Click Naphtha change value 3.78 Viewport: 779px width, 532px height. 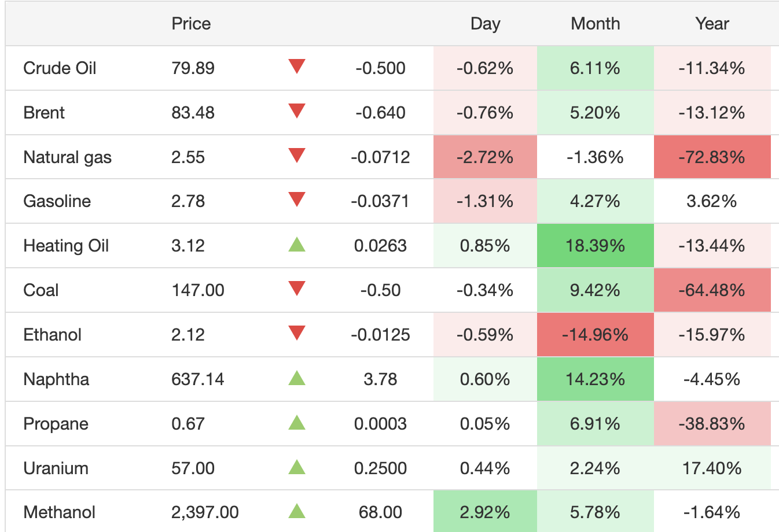[x=380, y=379]
